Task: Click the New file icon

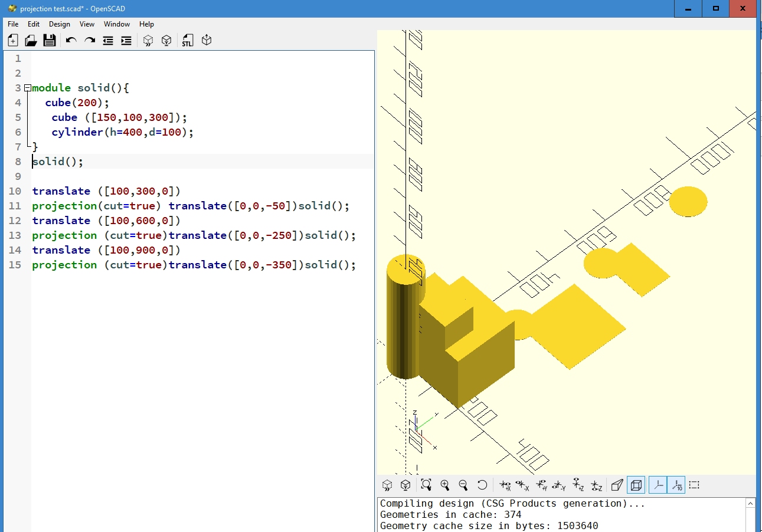Action: tap(13, 40)
